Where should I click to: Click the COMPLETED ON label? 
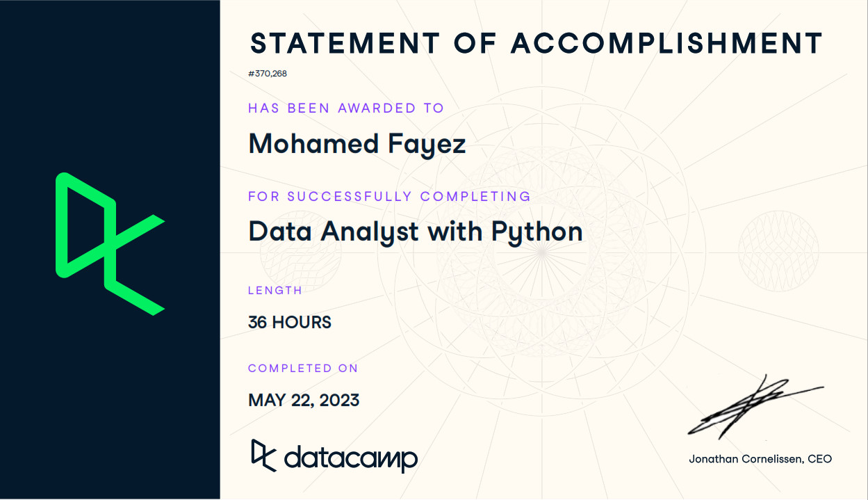(303, 368)
